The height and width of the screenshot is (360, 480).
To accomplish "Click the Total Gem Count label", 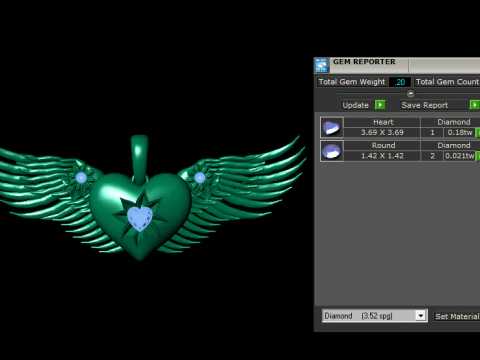I will [x=447, y=82].
